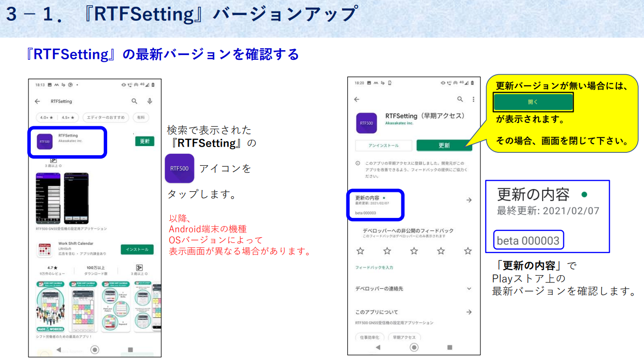Tap インストール button for Work Shift Calendar
644x363 pixels.
pos(137,249)
